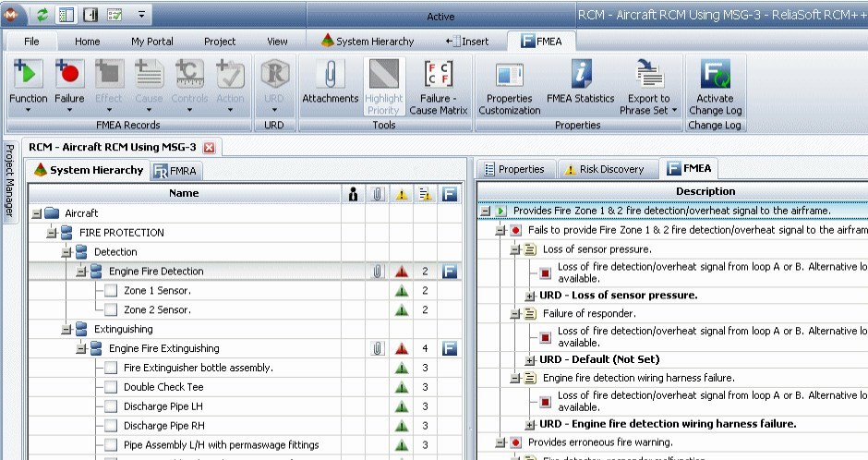Image resolution: width=868 pixels, height=460 pixels.
Task: Click the FMEA column header icon
Action: [x=450, y=193]
